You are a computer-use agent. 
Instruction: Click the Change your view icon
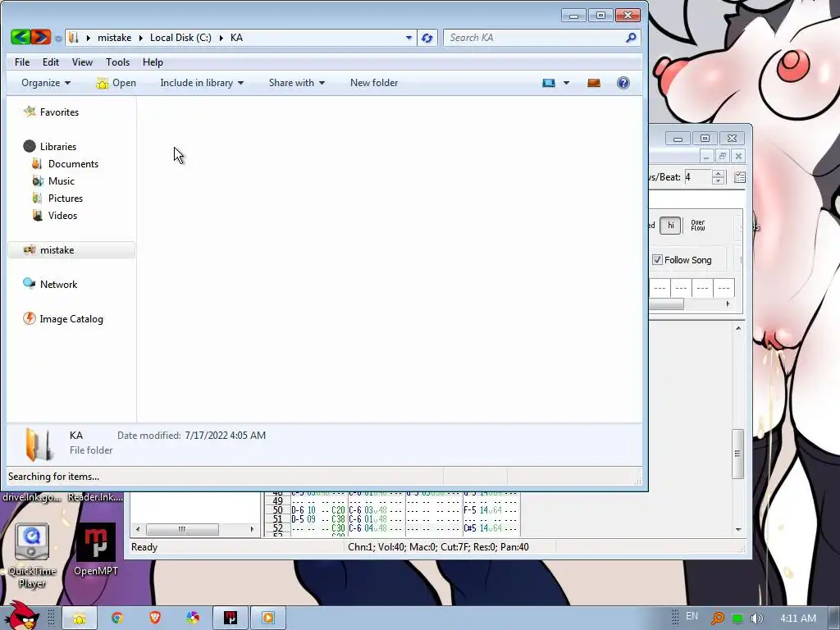549,83
